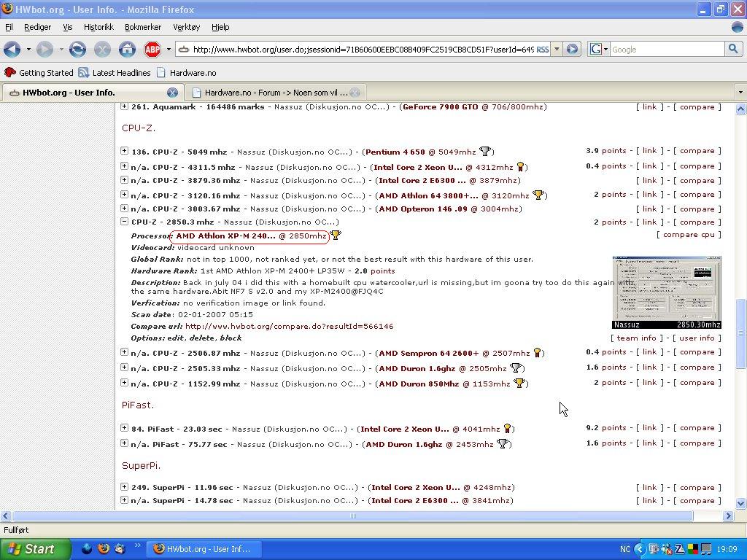Open the Hjelp menu
747x560 pixels.
220,27
